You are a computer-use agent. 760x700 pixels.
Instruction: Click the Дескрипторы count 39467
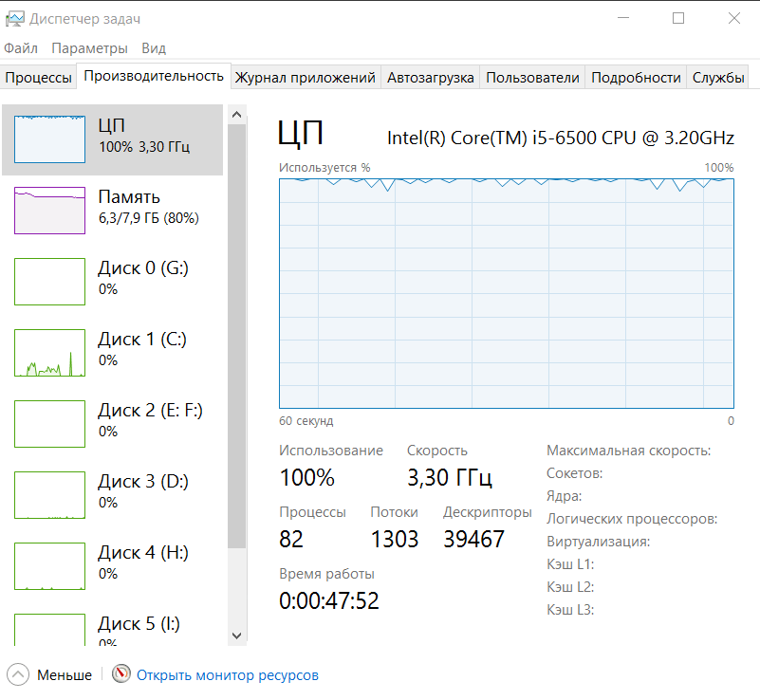coord(474,539)
